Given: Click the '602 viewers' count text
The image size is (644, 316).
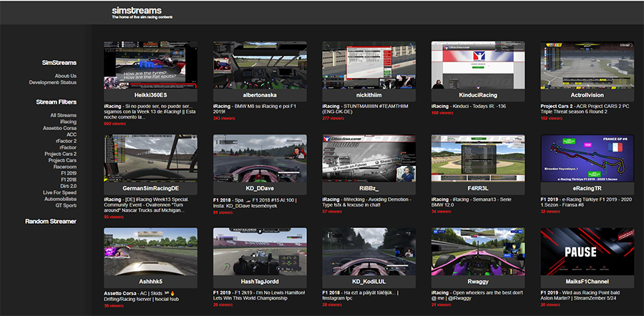Looking at the screenshot, I should (114, 124).
